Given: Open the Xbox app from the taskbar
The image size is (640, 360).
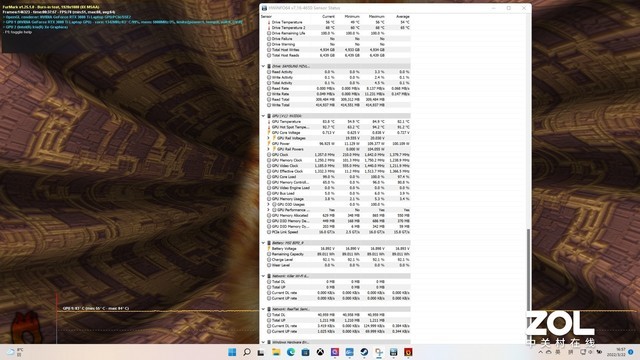Looking at the screenshot, I should click(320, 352).
